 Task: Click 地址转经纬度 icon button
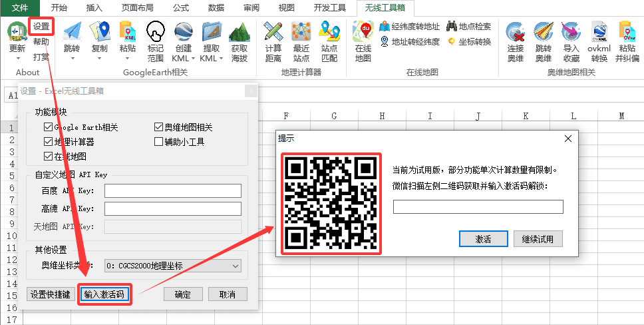pyautogui.click(x=409, y=41)
